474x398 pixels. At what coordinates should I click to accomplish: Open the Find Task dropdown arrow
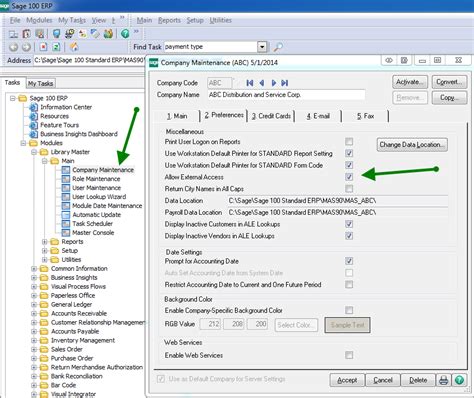point(262,47)
